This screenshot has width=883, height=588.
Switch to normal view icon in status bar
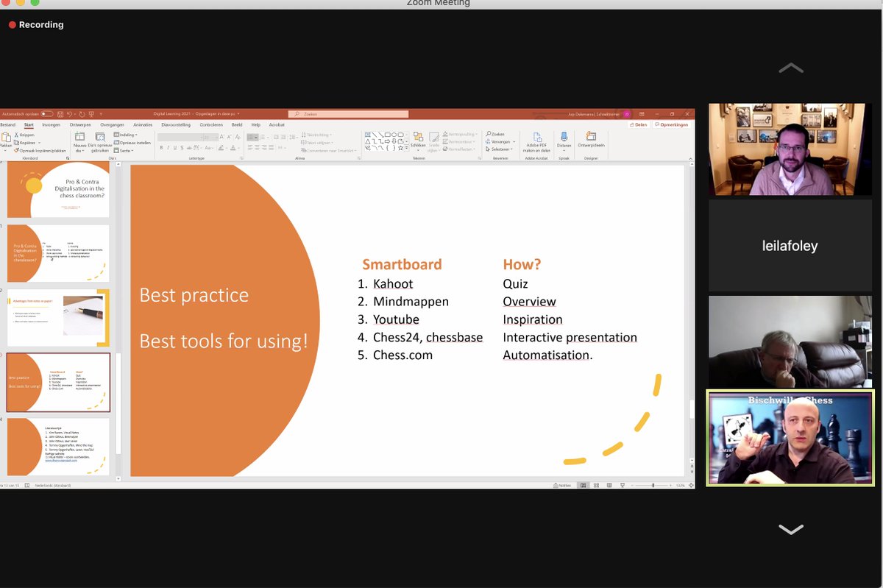(583, 485)
